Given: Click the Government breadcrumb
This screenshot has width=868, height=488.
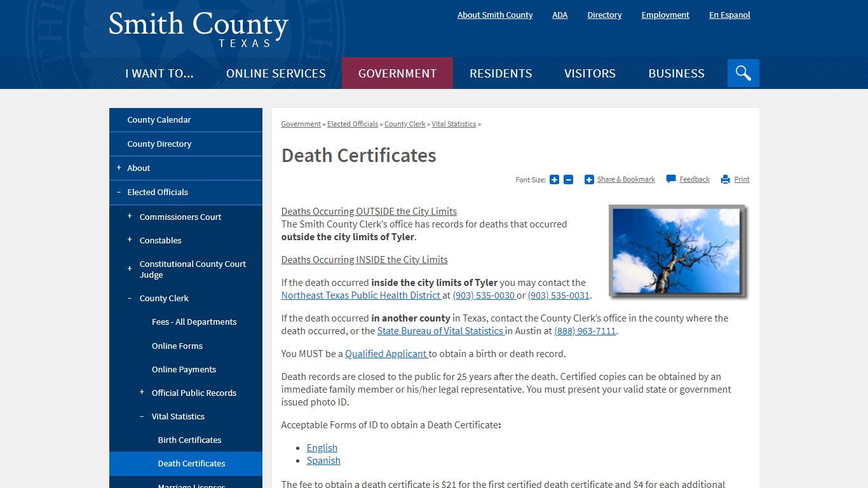Looking at the screenshot, I should pyautogui.click(x=301, y=124).
